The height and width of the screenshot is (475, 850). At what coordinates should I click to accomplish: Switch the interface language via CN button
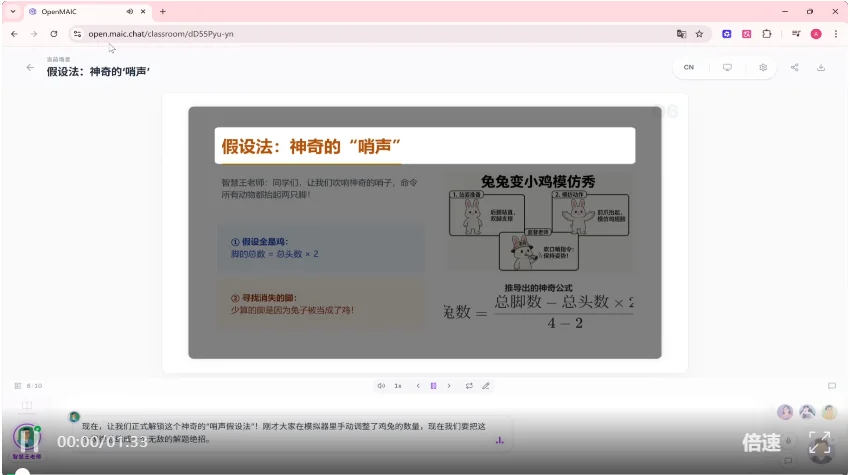(688, 67)
